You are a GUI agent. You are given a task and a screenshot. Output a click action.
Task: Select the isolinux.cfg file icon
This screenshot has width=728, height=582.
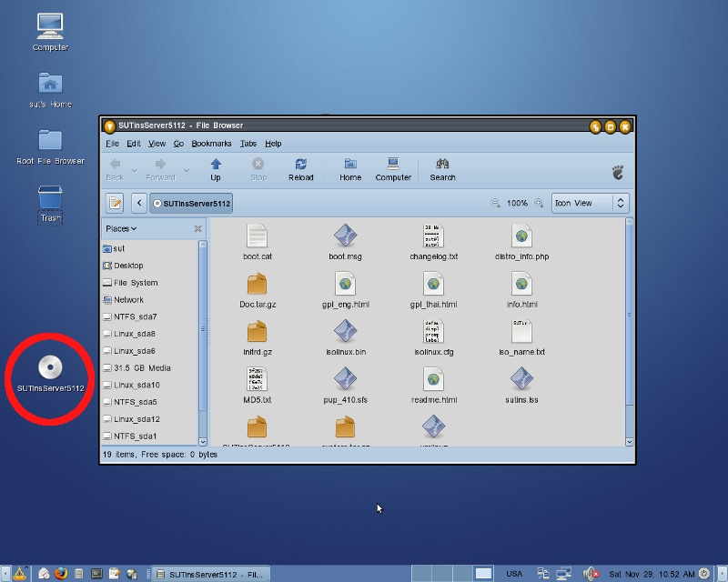433,331
